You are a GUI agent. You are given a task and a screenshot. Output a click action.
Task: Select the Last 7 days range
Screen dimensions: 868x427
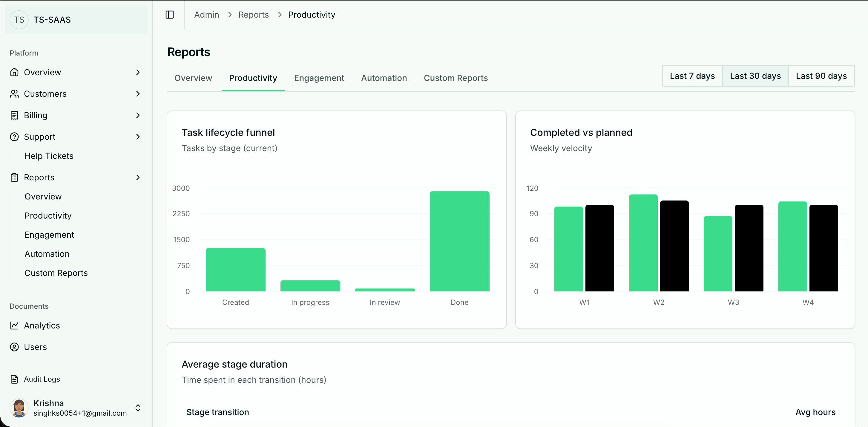click(692, 76)
